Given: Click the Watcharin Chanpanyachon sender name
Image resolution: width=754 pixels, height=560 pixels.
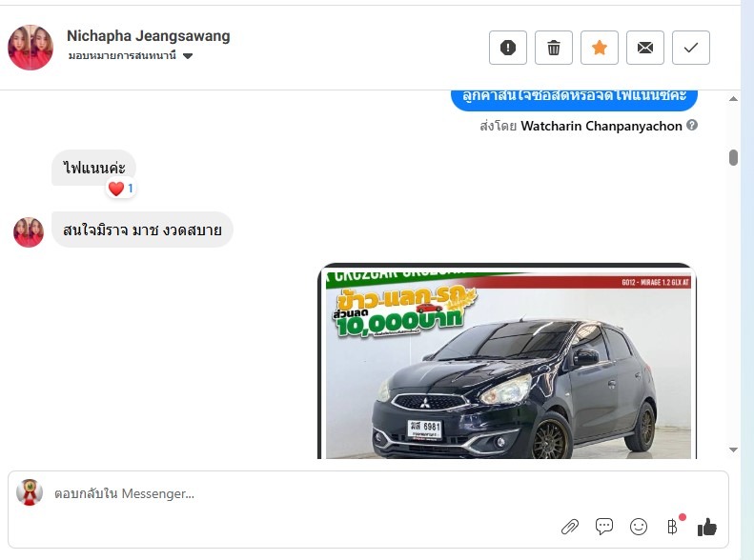Looking at the screenshot, I should 601,126.
